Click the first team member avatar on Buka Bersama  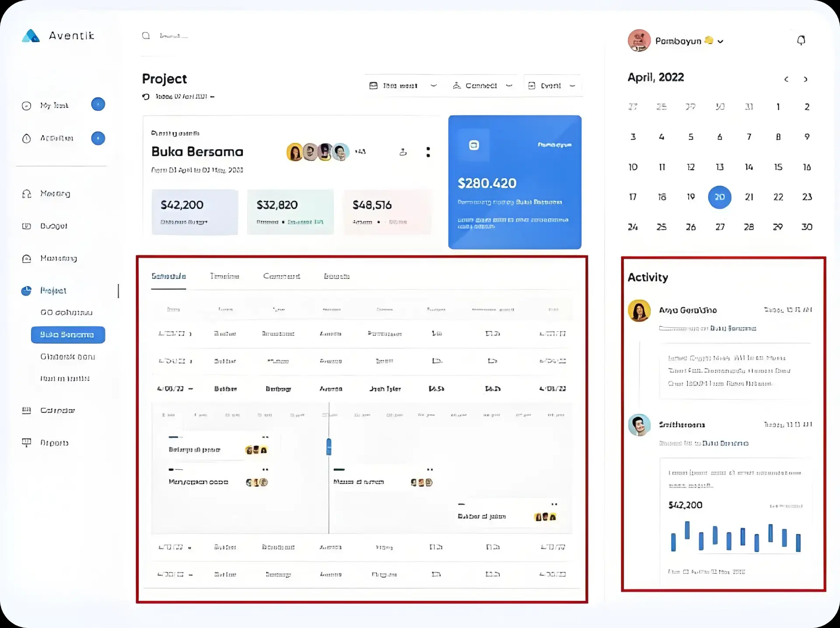point(294,152)
